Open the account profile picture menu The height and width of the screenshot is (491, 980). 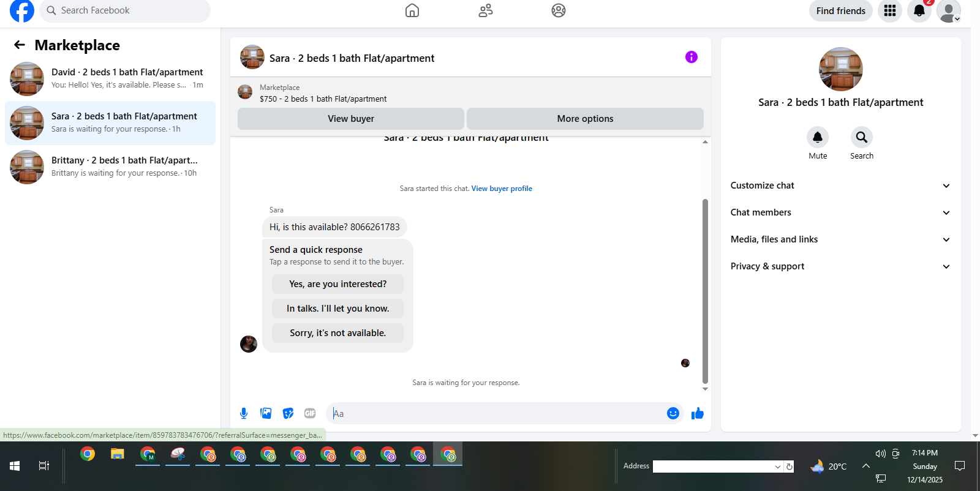[949, 10]
